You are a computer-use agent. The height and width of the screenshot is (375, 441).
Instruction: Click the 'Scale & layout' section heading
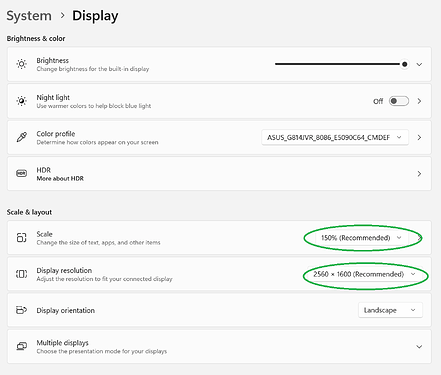29,212
